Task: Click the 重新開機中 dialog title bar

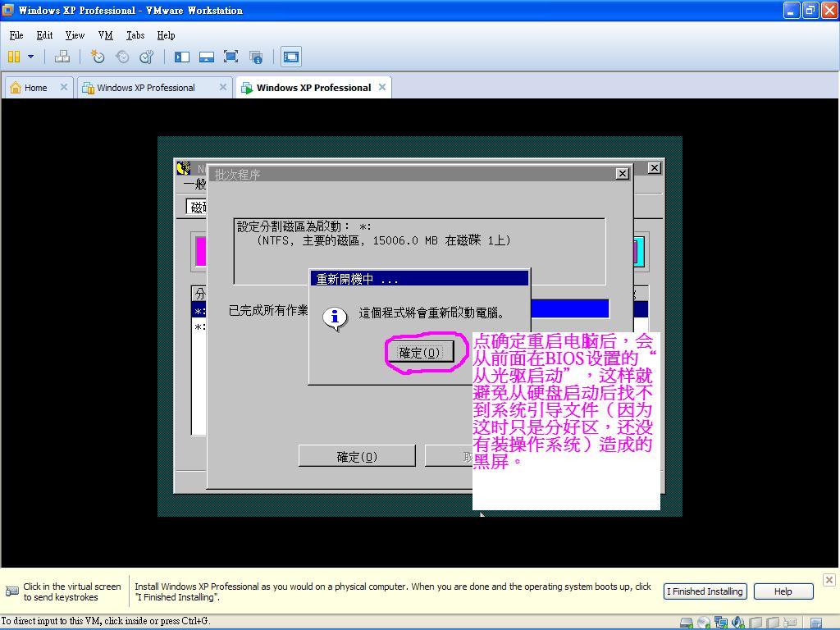Action: click(x=419, y=279)
